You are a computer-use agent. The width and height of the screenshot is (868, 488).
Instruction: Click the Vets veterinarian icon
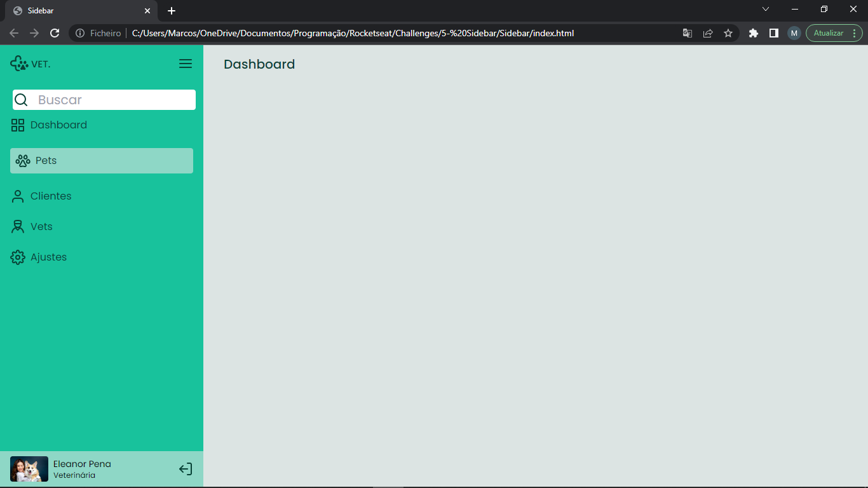click(17, 226)
